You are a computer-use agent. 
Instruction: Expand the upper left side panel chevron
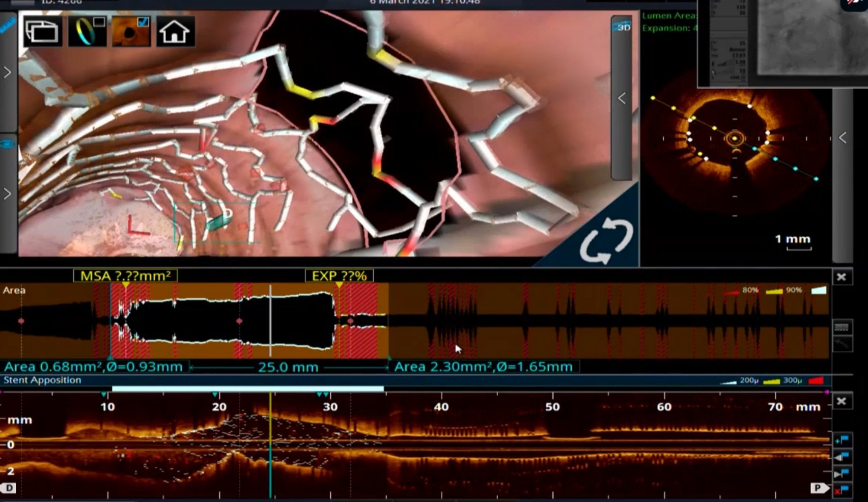pyautogui.click(x=7, y=72)
